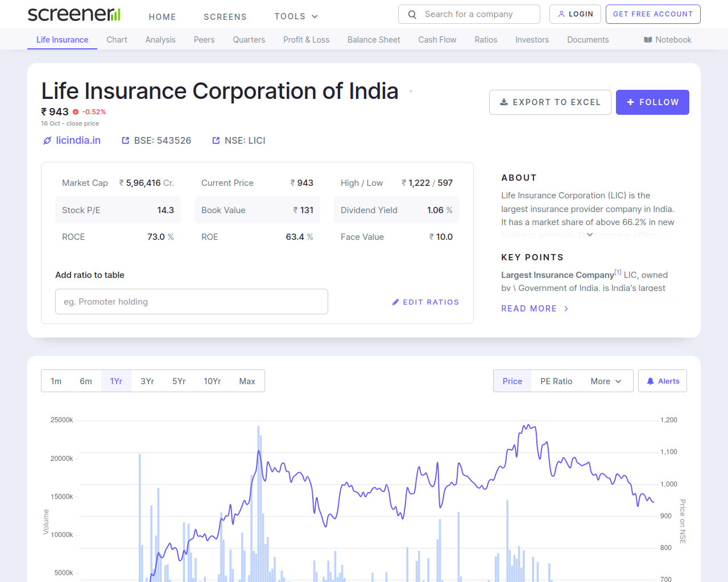Switch the chart to PE Ratio view
Image resolution: width=728 pixels, height=582 pixels.
(556, 381)
